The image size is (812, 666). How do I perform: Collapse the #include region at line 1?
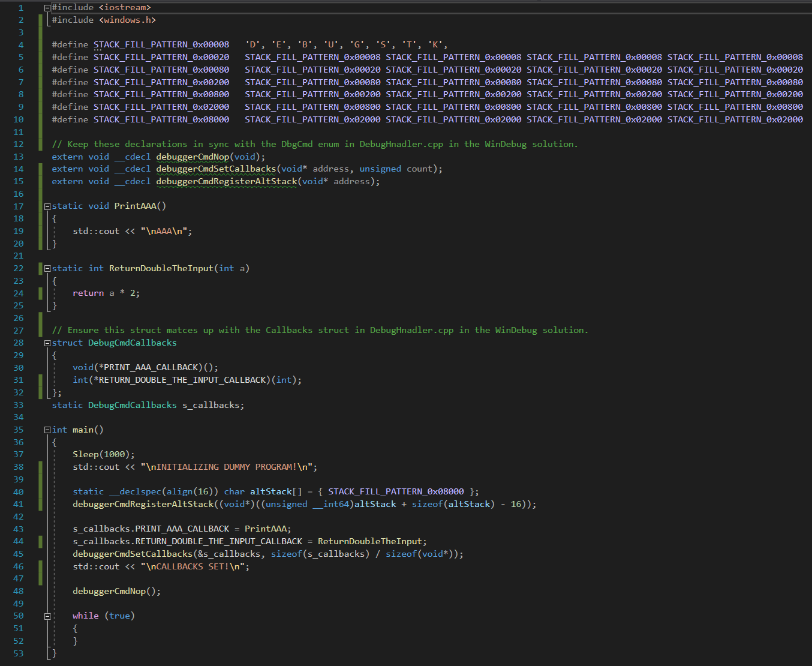point(47,7)
